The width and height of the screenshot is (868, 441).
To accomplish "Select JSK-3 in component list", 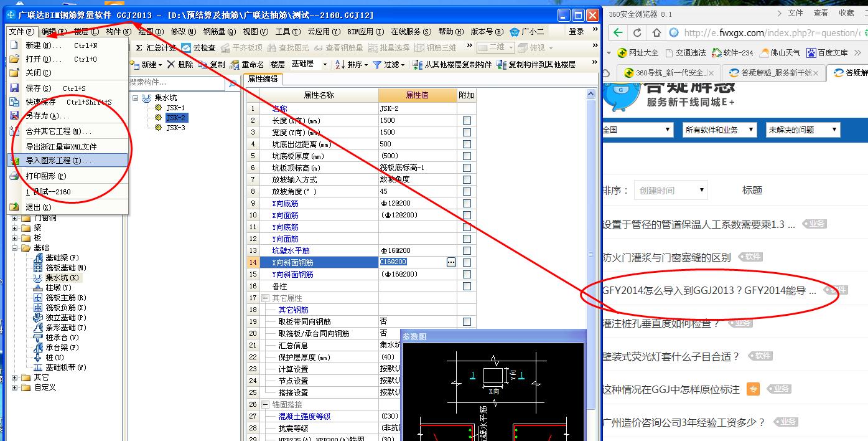I will (x=175, y=128).
